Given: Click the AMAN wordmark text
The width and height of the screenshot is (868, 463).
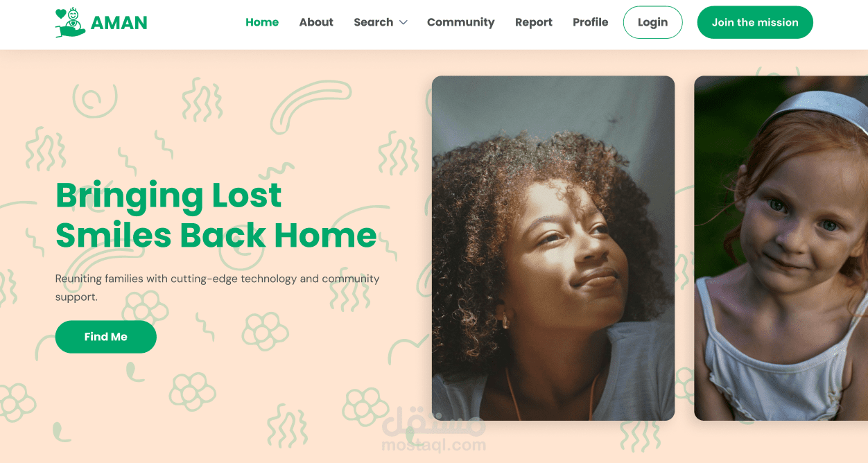Looking at the screenshot, I should pyautogui.click(x=119, y=23).
